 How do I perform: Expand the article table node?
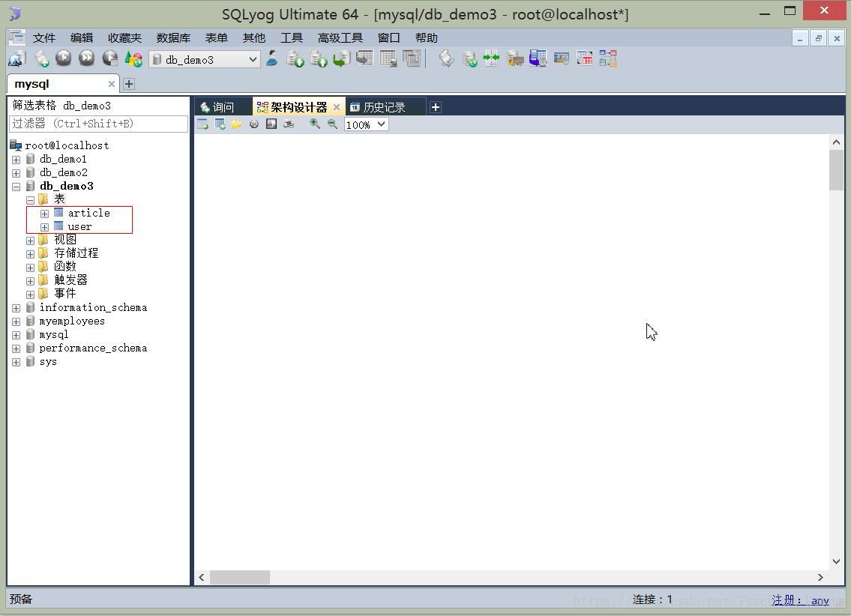pyautogui.click(x=44, y=214)
